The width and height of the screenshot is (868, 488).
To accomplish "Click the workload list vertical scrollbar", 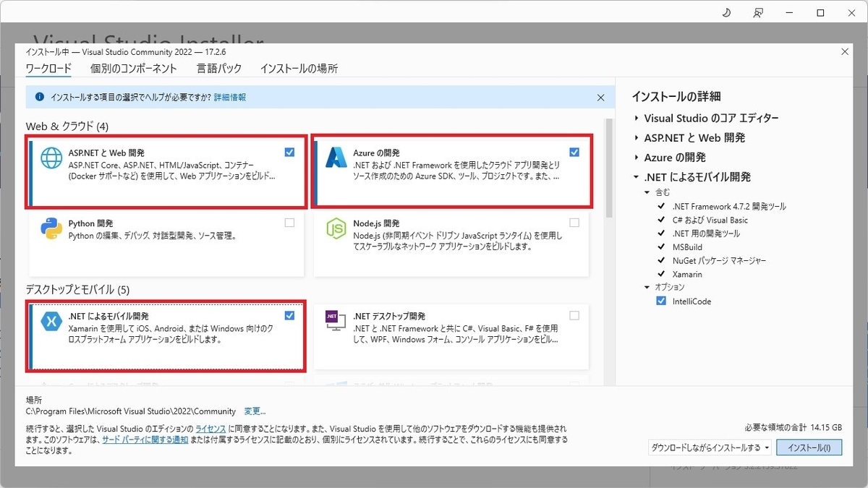I will click(608, 168).
